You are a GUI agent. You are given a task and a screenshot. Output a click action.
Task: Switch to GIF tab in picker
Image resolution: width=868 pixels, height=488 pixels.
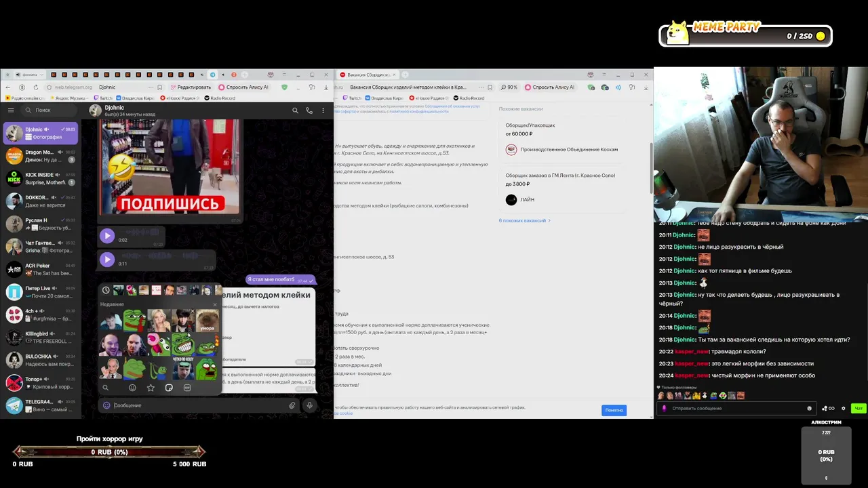point(187,388)
